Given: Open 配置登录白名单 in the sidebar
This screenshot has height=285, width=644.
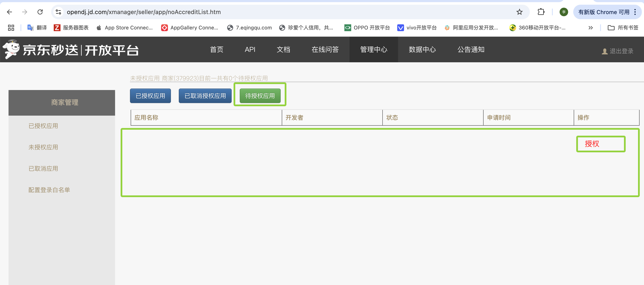Looking at the screenshot, I should pyautogui.click(x=49, y=190).
